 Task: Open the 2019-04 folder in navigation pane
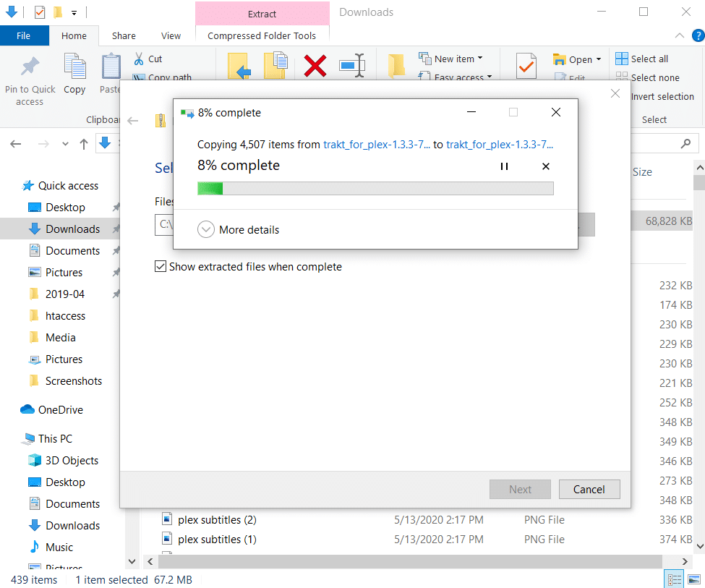click(56, 294)
